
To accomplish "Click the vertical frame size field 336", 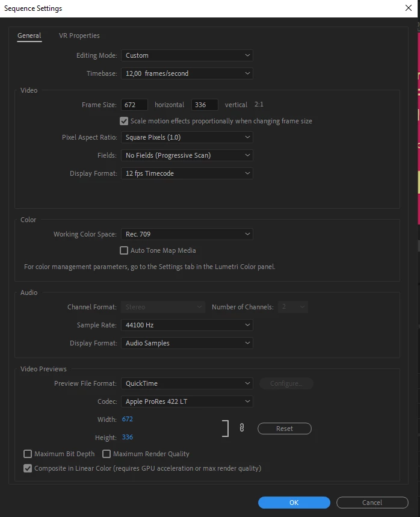I will pyautogui.click(x=205, y=105).
